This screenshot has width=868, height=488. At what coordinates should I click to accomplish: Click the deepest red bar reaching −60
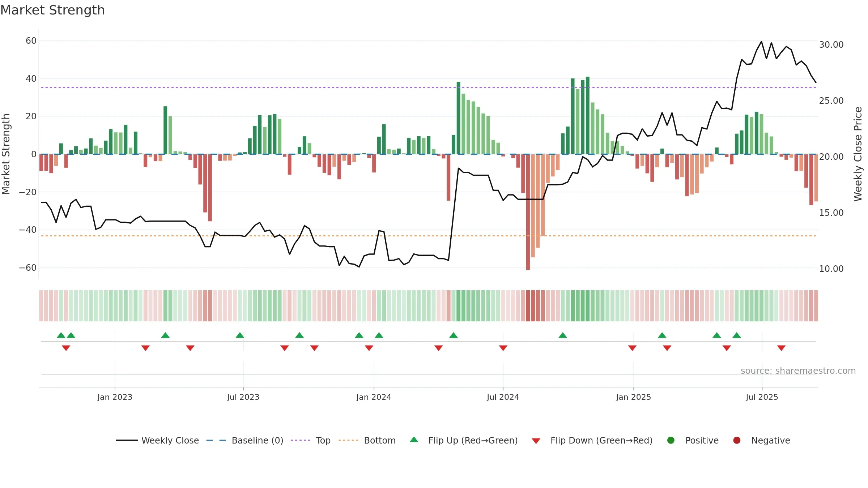(528, 212)
